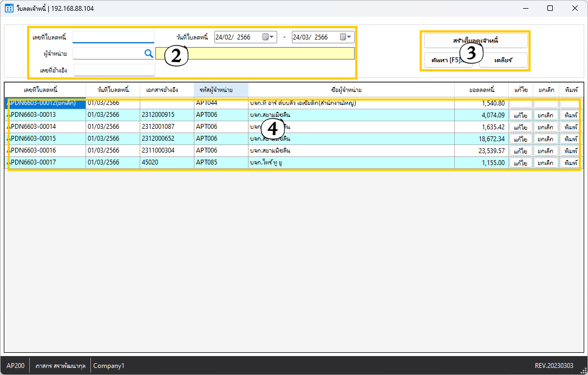Screen dimensions: 588x375
Task: Expand the end date dropdown arrow
Action: pos(350,37)
